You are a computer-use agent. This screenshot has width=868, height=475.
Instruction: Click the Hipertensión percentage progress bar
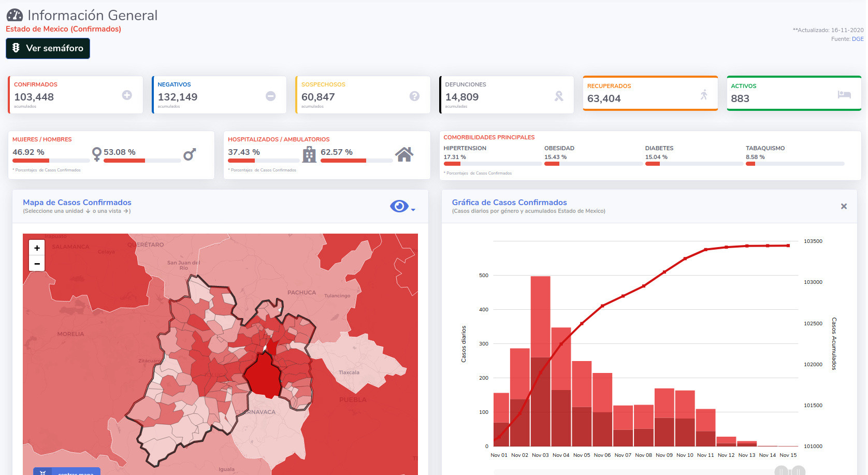pos(493,164)
